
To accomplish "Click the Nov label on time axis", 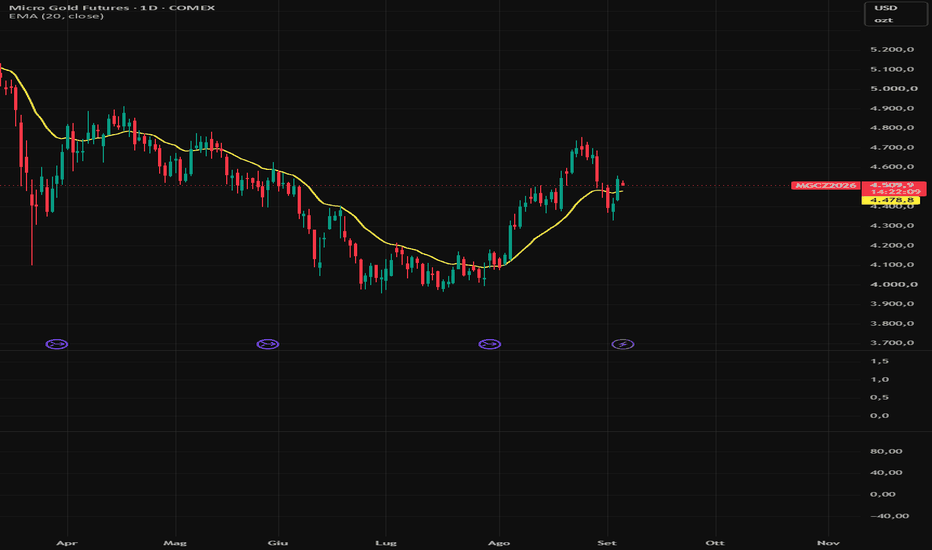I will [x=828, y=542].
